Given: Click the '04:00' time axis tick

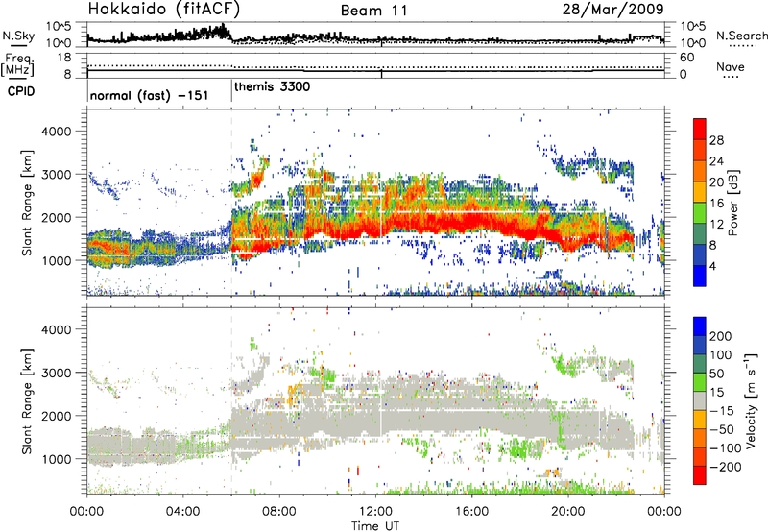Looking at the screenshot, I should pyautogui.click(x=182, y=511).
